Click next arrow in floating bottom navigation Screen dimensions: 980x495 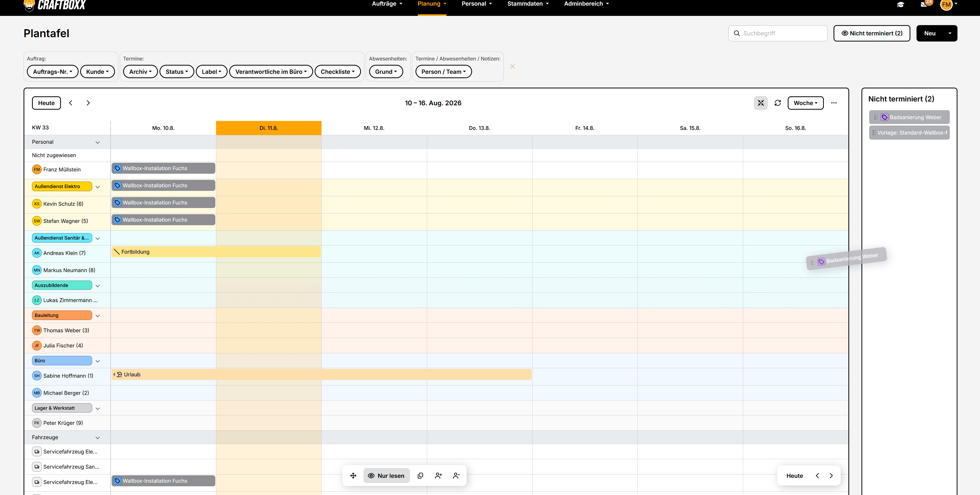[x=831, y=476]
